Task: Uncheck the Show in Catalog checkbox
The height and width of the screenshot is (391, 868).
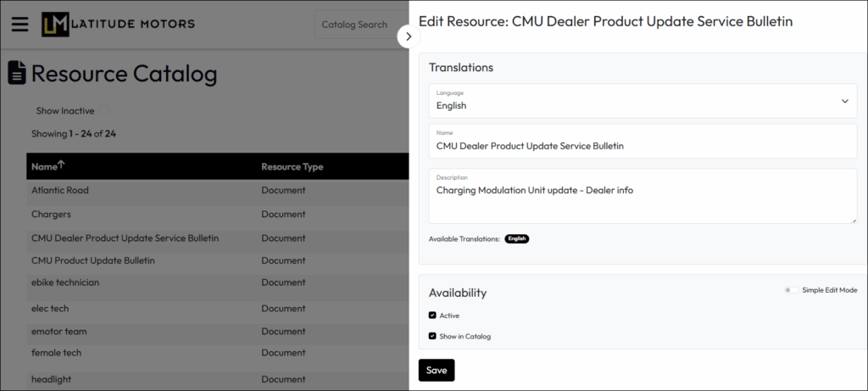Action: click(x=432, y=336)
